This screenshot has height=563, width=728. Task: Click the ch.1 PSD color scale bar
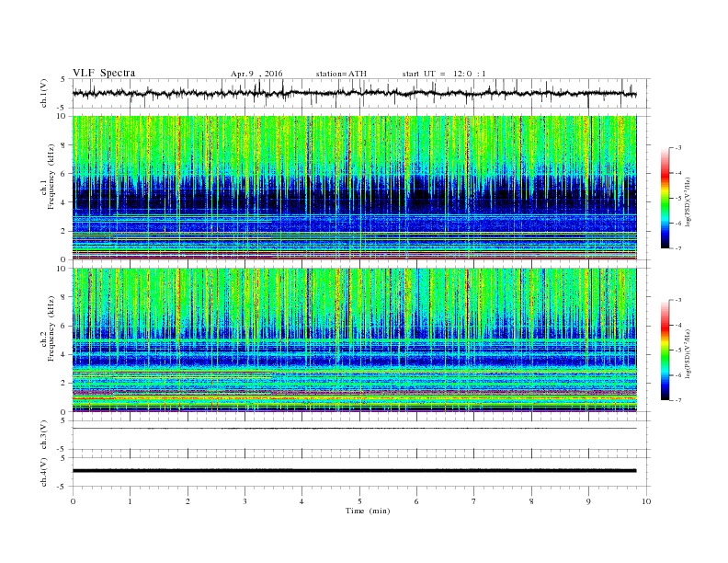pyautogui.click(x=665, y=198)
